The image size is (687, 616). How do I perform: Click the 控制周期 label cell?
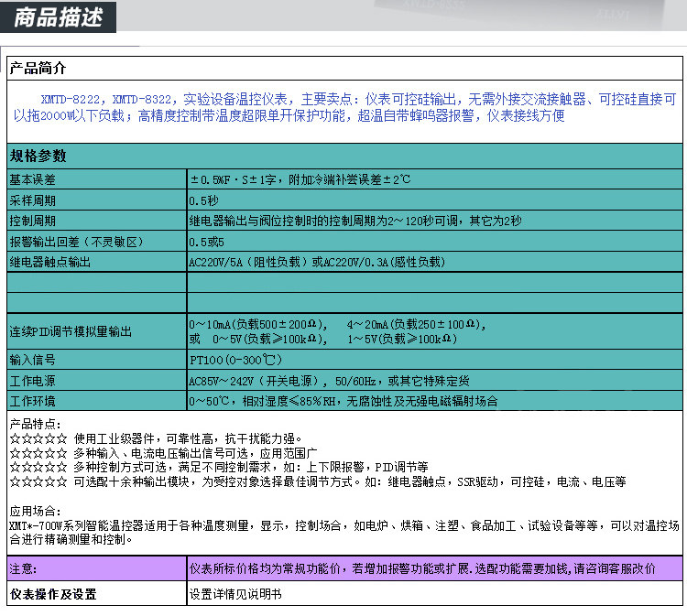tap(97, 221)
